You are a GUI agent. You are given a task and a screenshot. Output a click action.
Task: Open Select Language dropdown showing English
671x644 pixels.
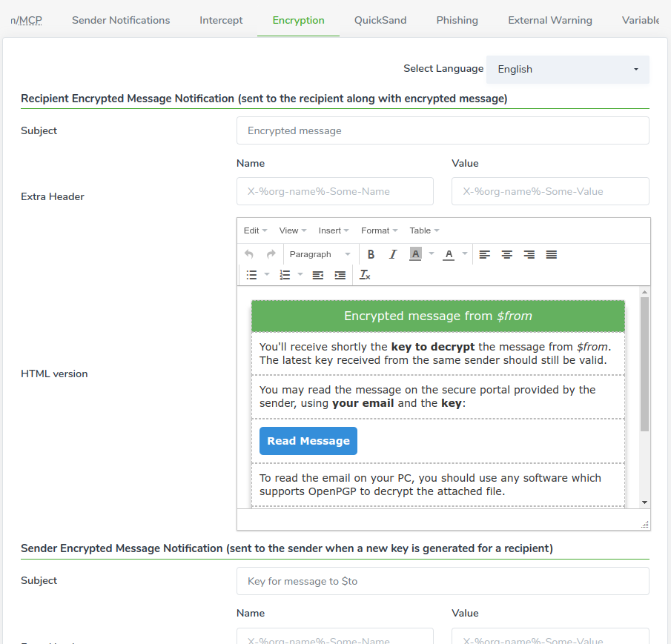(x=568, y=69)
